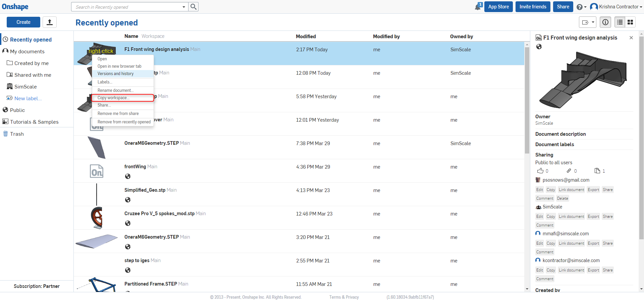Click the public globe under frontWing
Image resolution: width=644 pixels, height=302 pixels.
[x=128, y=176]
